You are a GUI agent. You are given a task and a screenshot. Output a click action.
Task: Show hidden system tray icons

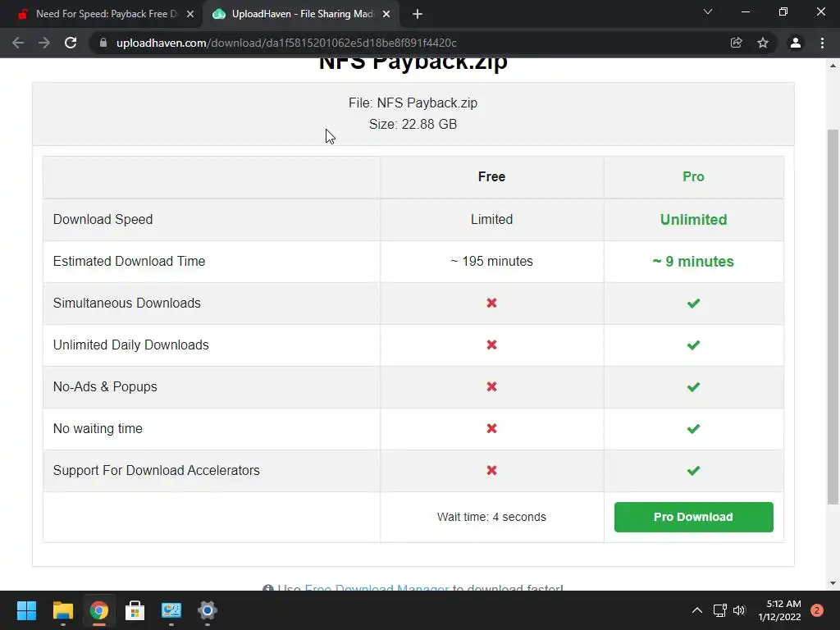point(697,610)
